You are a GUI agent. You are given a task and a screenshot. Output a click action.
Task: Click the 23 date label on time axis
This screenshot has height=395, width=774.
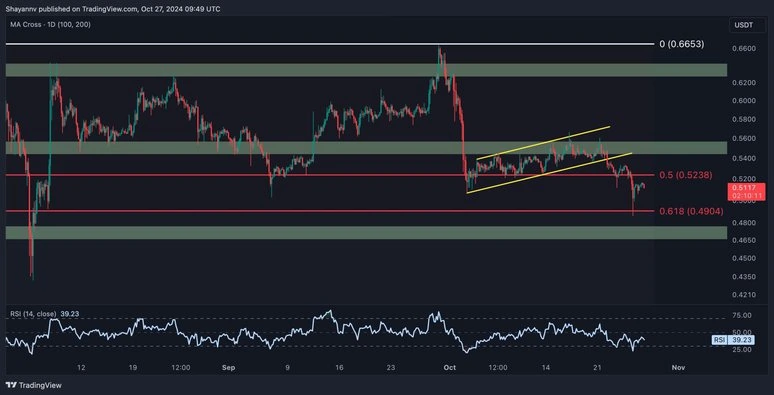point(390,368)
